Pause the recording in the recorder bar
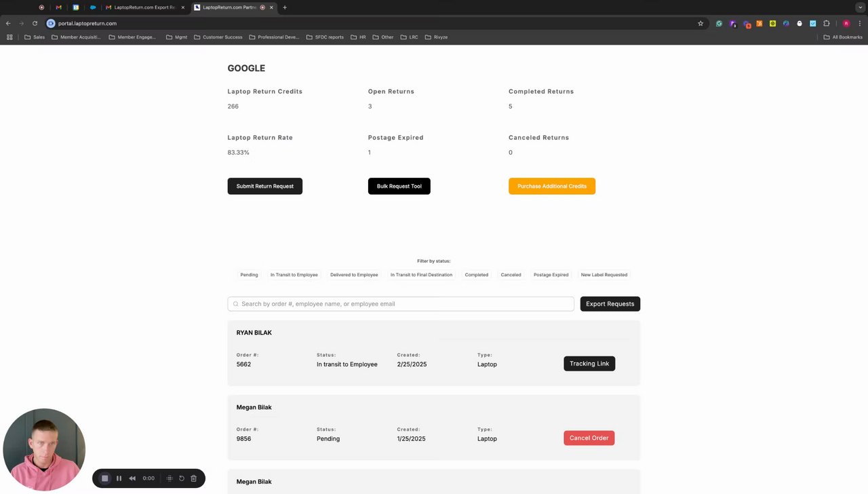The width and height of the screenshot is (868, 494). pos(119,478)
